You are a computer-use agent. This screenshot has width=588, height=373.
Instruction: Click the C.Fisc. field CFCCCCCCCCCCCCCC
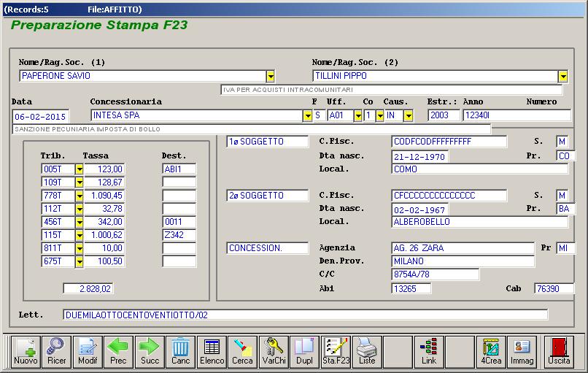(x=449, y=196)
